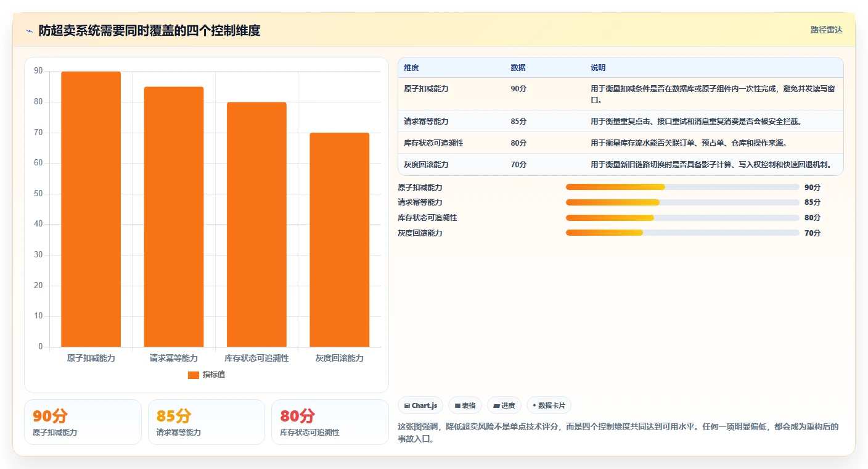Open the 80分 库存状态可追溯性 data card
The width and height of the screenshot is (868, 469).
pyautogui.click(x=330, y=422)
